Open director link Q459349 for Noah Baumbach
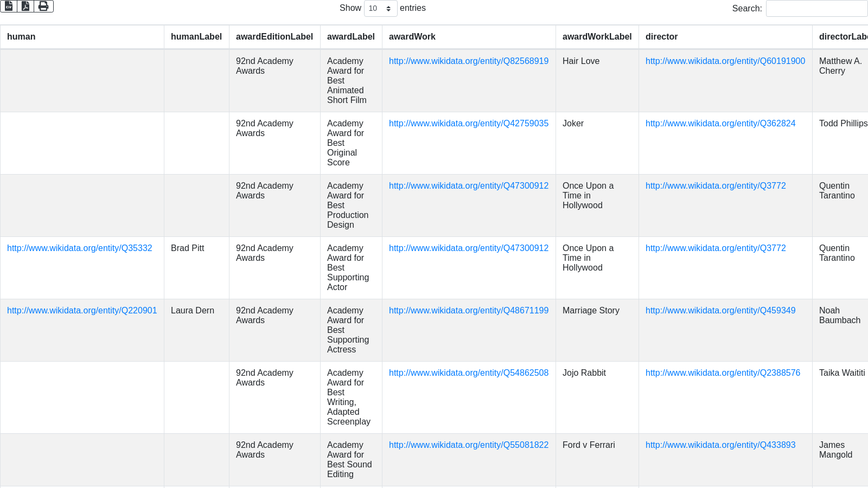This screenshot has height=488, width=868. 720,311
